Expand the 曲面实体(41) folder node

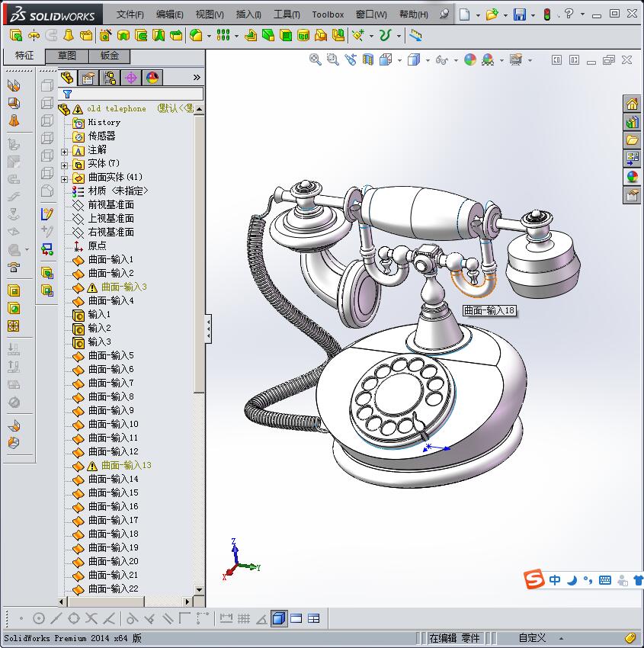coord(65,179)
